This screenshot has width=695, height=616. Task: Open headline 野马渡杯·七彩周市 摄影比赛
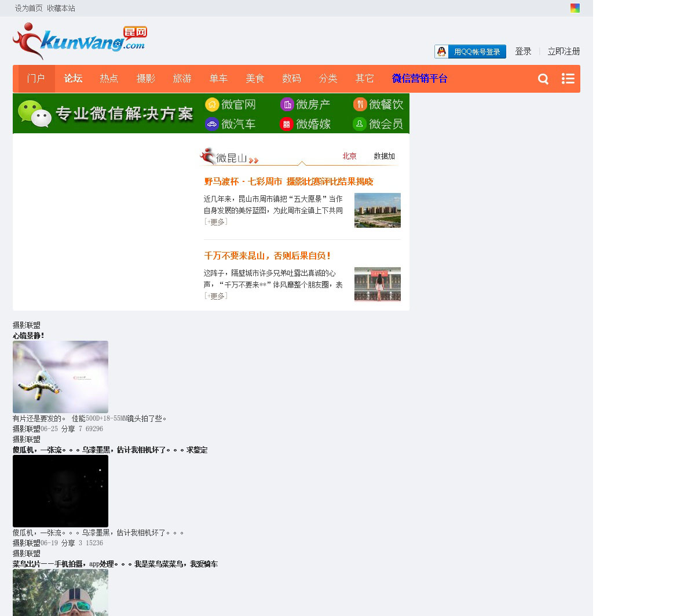pyautogui.click(x=288, y=182)
